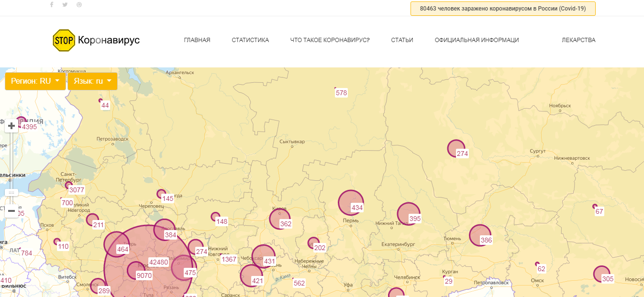Viewport: 644px width, 297px height.
Task: Open the Dribbble social link
Action: [79, 5]
